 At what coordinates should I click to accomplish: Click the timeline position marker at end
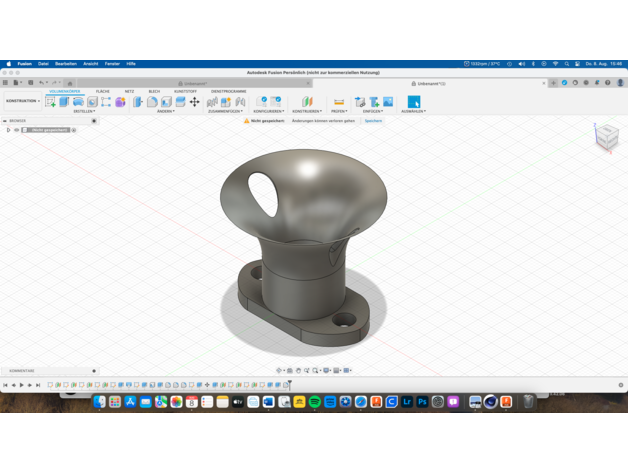point(288,383)
